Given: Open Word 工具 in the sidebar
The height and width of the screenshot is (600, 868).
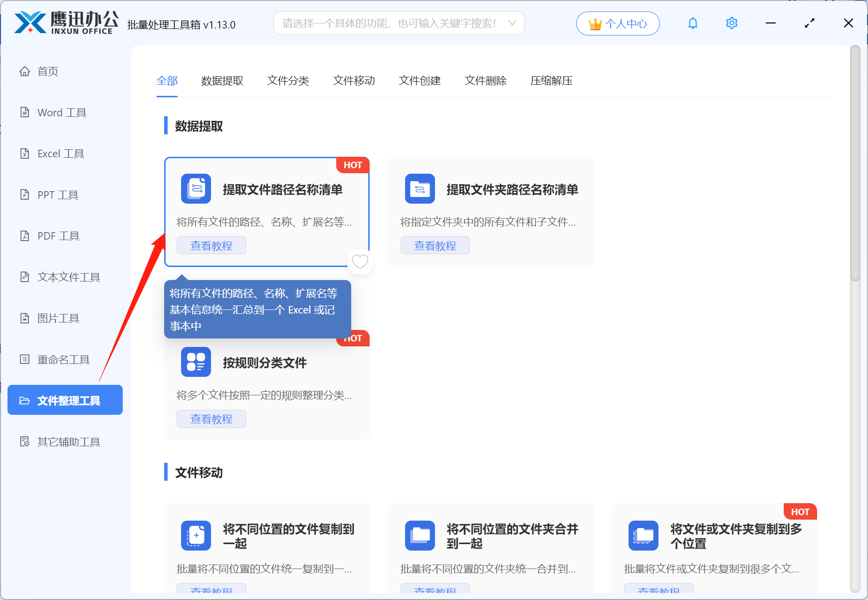Looking at the screenshot, I should (61, 112).
